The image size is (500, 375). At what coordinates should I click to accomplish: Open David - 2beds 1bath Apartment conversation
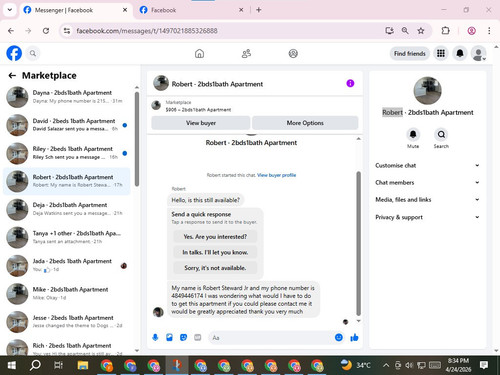[67, 125]
